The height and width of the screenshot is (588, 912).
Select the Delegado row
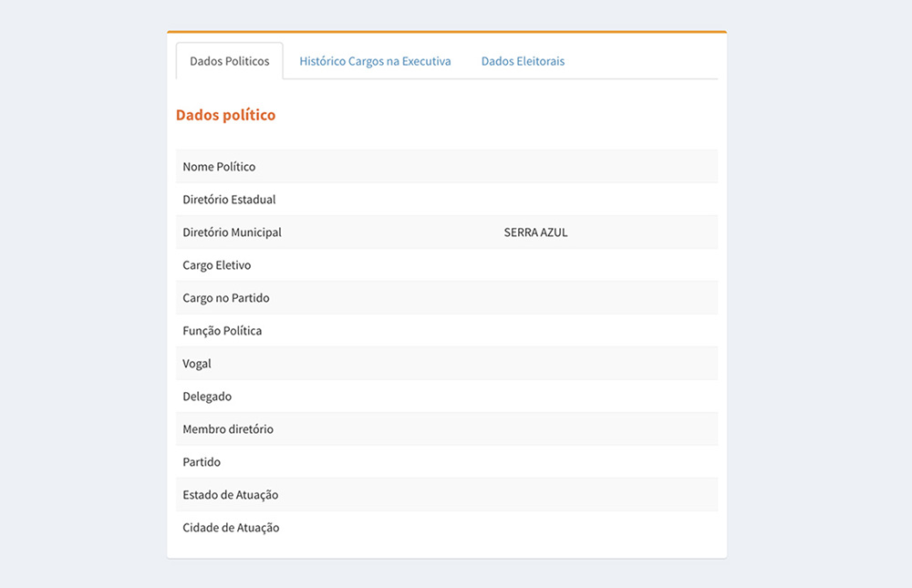tap(447, 396)
